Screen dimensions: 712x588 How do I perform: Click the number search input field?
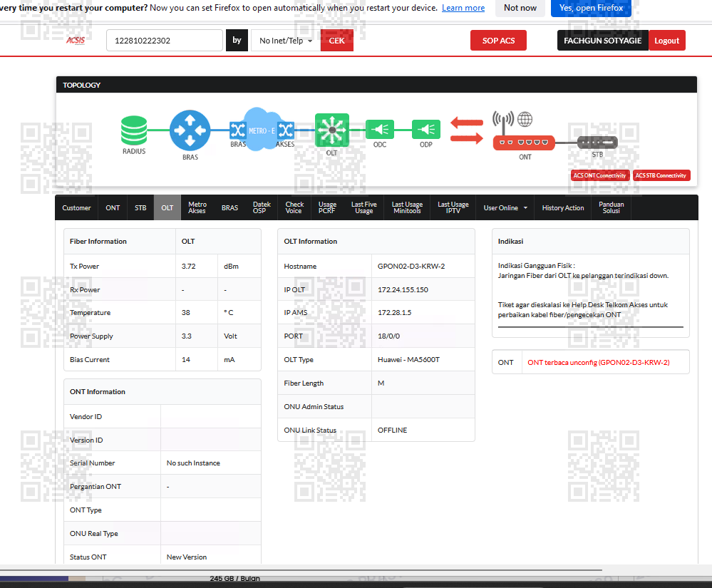pyautogui.click(x=165, y=41)
